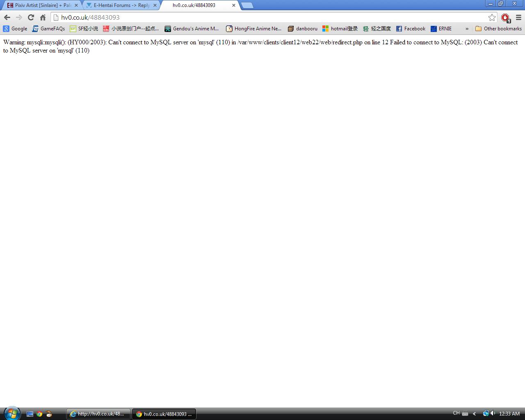Click Show Desktop quick launch icon

pyautogui.click(x=30, y=414)
